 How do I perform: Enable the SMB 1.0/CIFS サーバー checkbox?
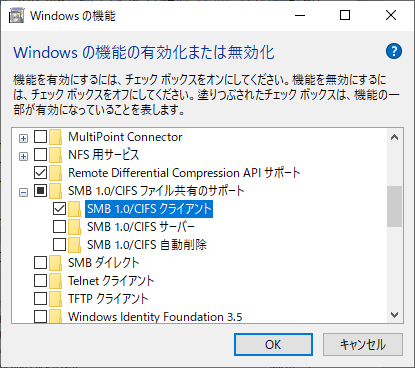59,227
